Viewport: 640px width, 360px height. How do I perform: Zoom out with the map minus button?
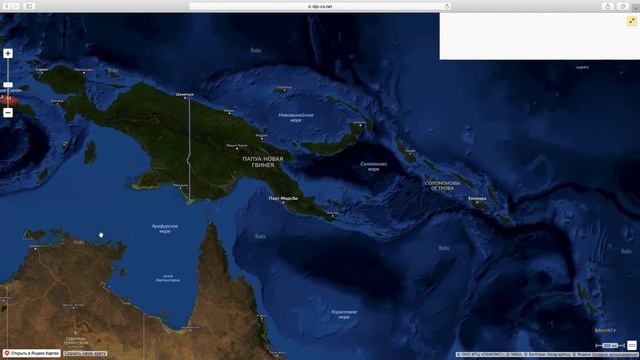tap(8, 113)
